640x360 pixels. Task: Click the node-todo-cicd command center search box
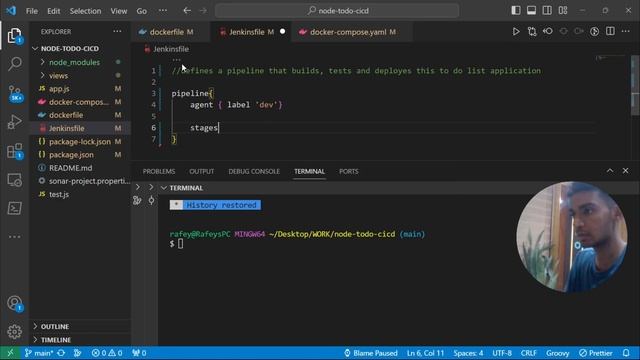coord(337,11)
